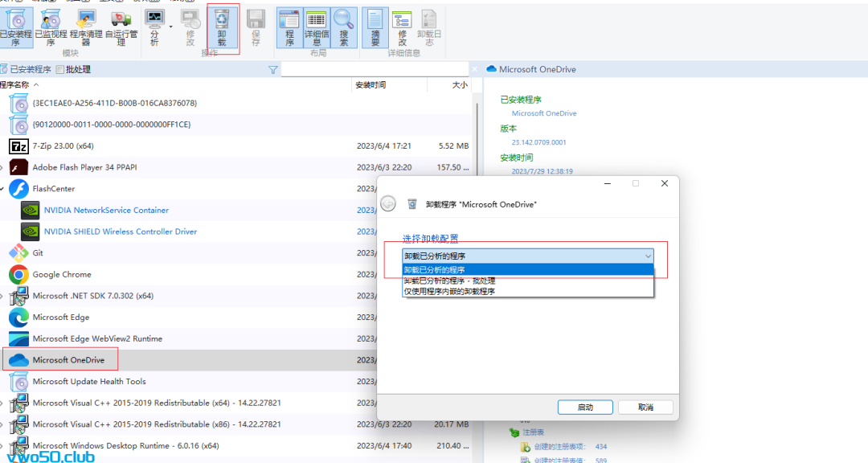Viewport: 868px width, 463px height.
Task: Toggle the 搜索 layout button
Action: (x=344, y=27)
